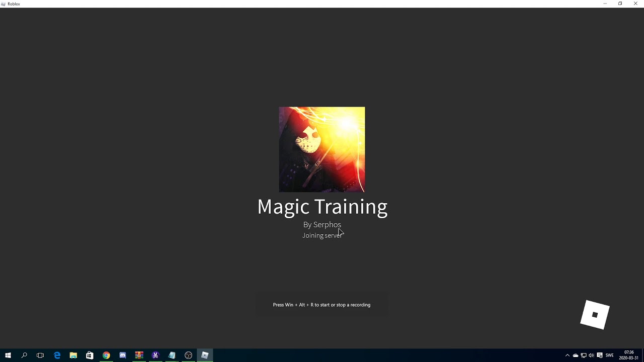Click the active Roblox taskbar icon

point(205,355)
